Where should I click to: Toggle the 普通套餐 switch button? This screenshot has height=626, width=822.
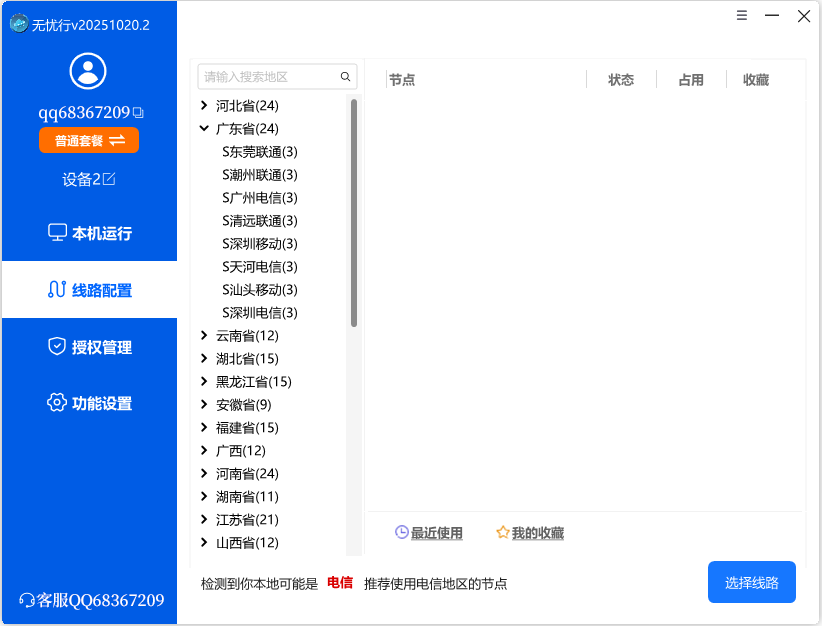coord(88,141)
